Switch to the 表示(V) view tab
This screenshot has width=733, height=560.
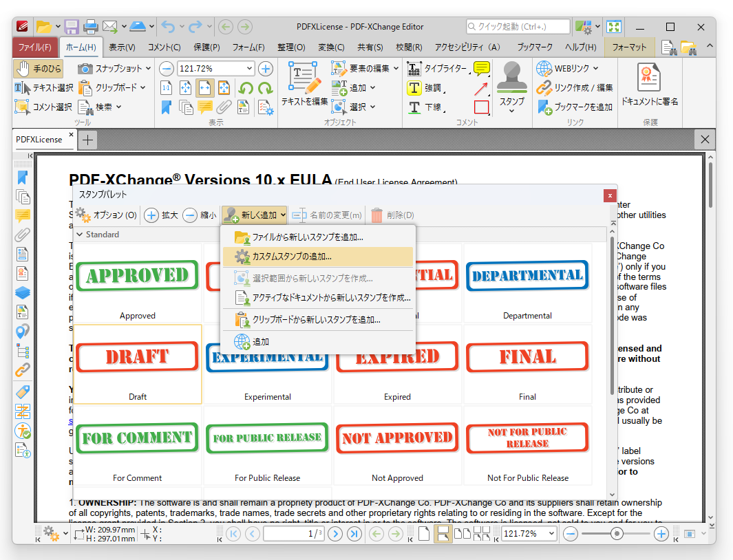122,47
